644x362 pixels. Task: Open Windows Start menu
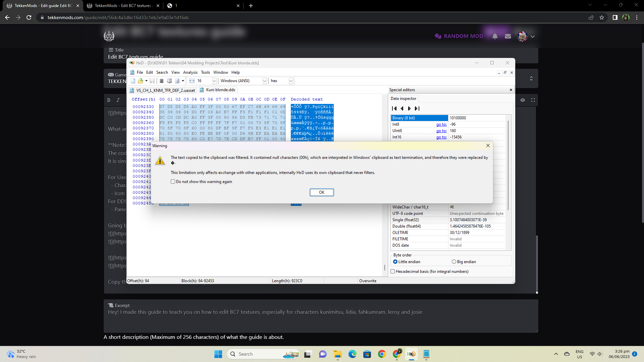point(218,354)
